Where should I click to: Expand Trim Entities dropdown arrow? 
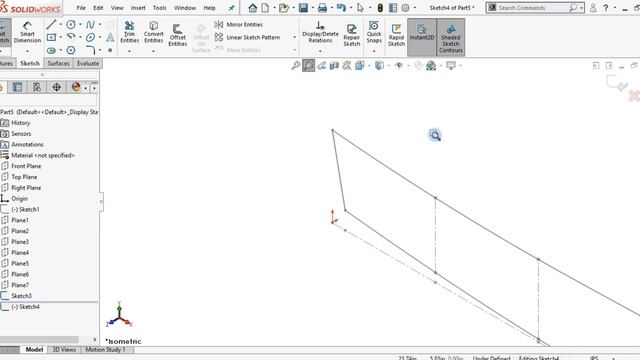pos(129,51)
